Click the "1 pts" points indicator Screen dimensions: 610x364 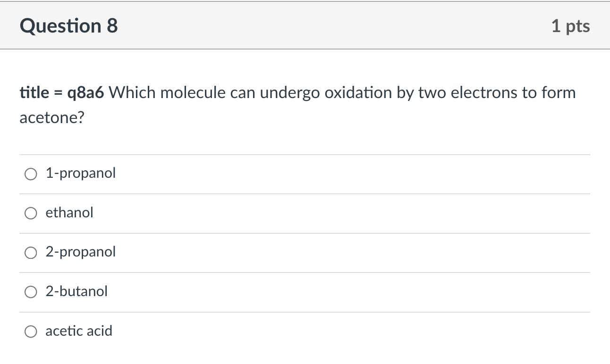(x=570, y=26)
